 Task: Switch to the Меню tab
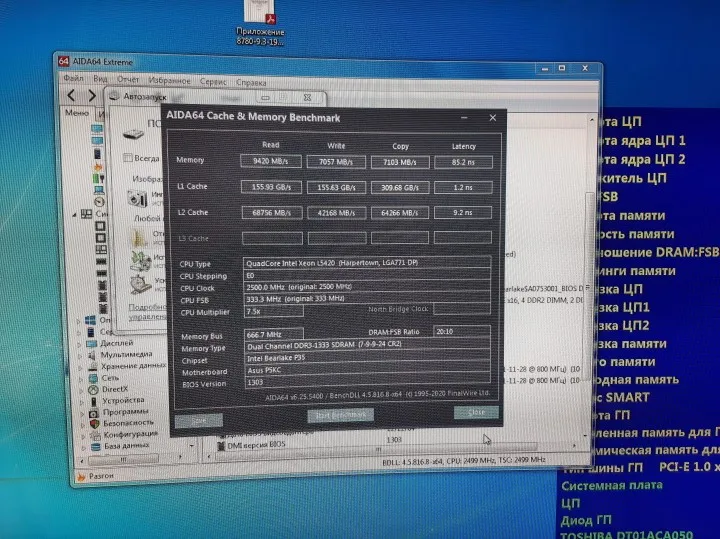pos(77,113)
